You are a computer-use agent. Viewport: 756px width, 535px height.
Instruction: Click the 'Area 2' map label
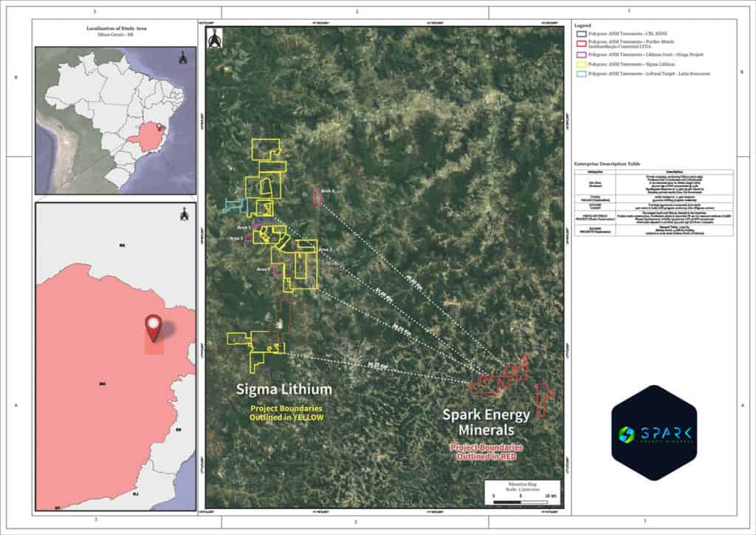tap(325, 250)
